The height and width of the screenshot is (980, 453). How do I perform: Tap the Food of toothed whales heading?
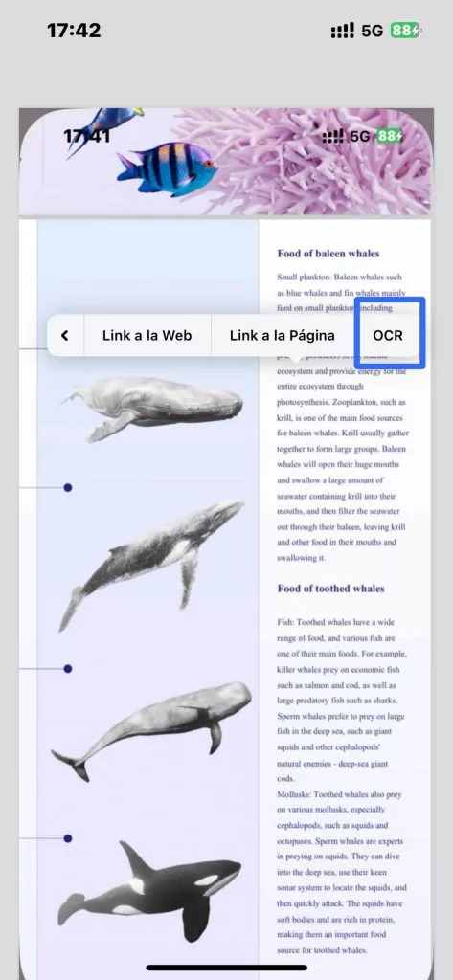(x=330, y=589)
